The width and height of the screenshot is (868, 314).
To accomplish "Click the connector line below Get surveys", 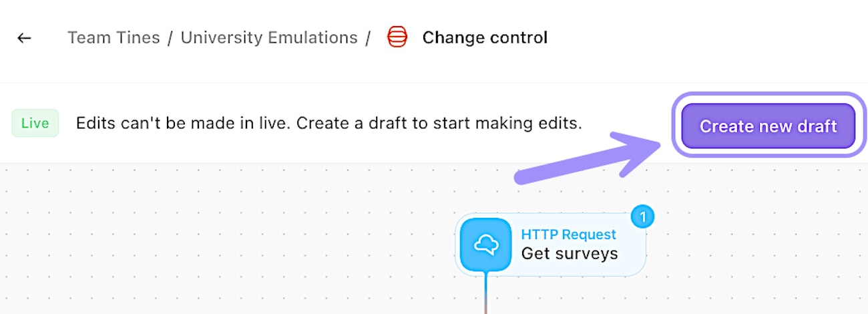I will 486,293.
